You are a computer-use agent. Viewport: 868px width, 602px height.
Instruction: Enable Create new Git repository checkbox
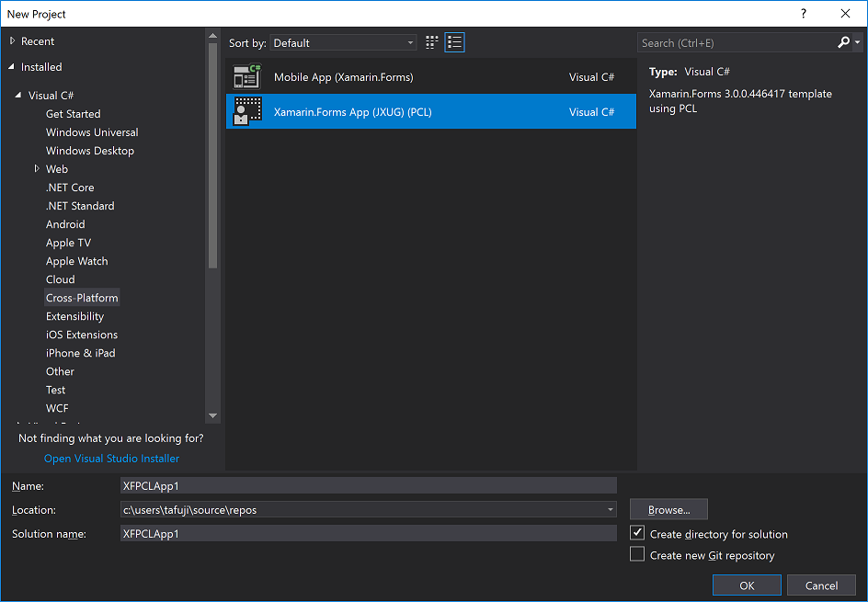click(637, 554)
